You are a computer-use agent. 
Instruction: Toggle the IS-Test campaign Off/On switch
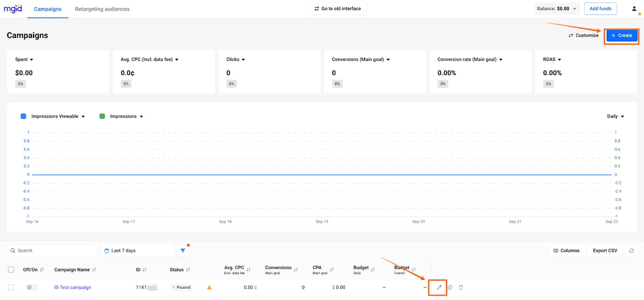pyautogui.click(x=32, y=287)
